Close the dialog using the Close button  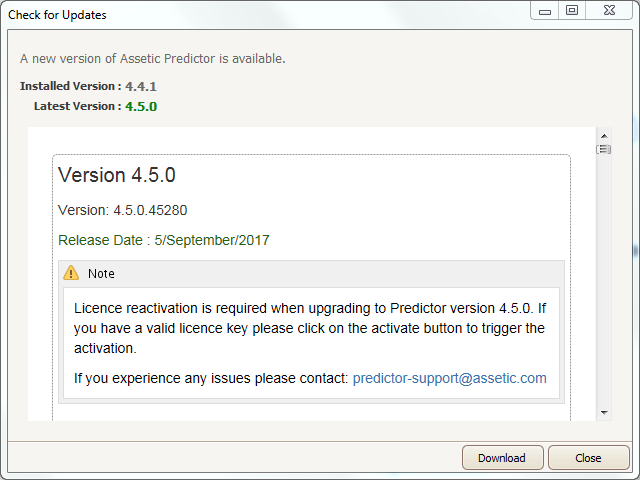(x=588, y=458)
